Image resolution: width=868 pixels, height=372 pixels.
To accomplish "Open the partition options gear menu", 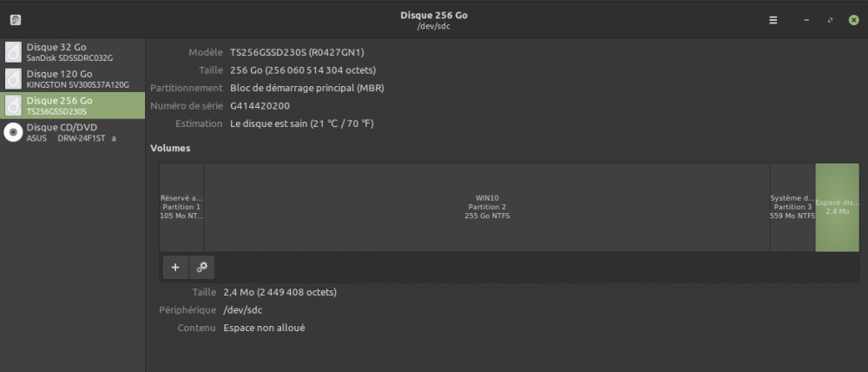I will (x=201, y=267).
